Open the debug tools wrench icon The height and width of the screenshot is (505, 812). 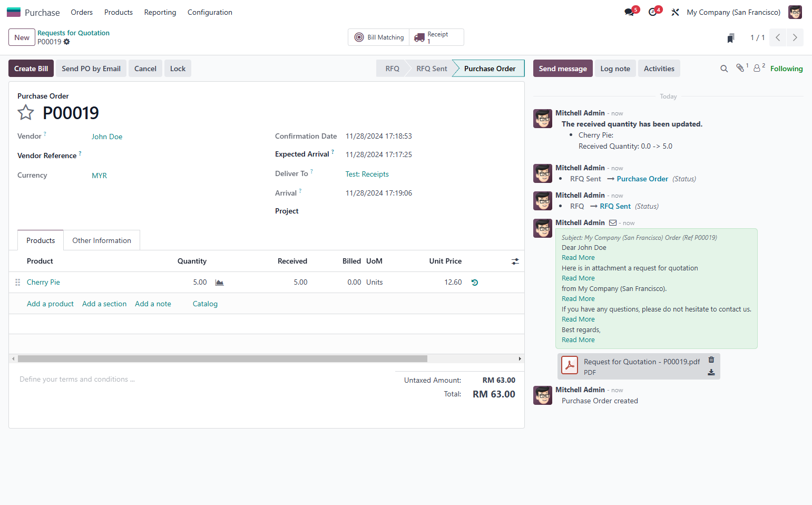click(x=675, y=12)
